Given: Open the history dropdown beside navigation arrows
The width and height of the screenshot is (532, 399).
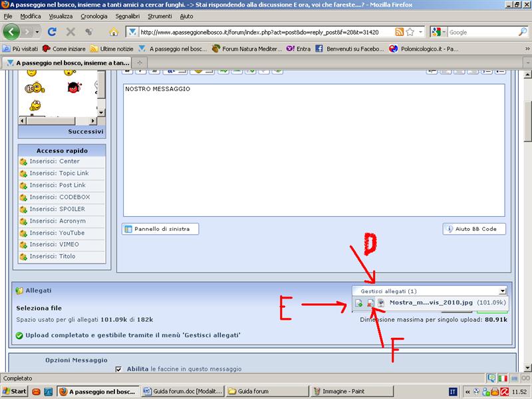Looking at the screenshot, I should coord(37,32).
